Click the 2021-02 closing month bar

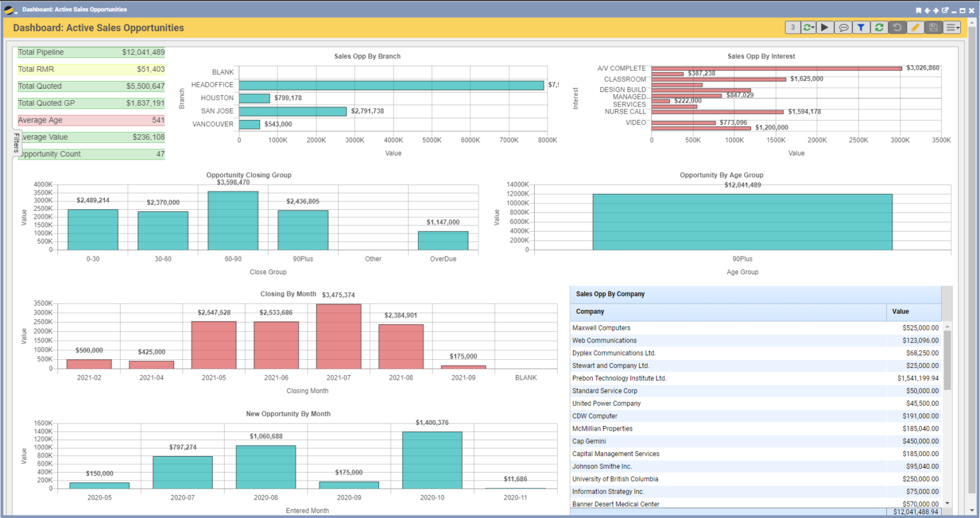(89, 364)
